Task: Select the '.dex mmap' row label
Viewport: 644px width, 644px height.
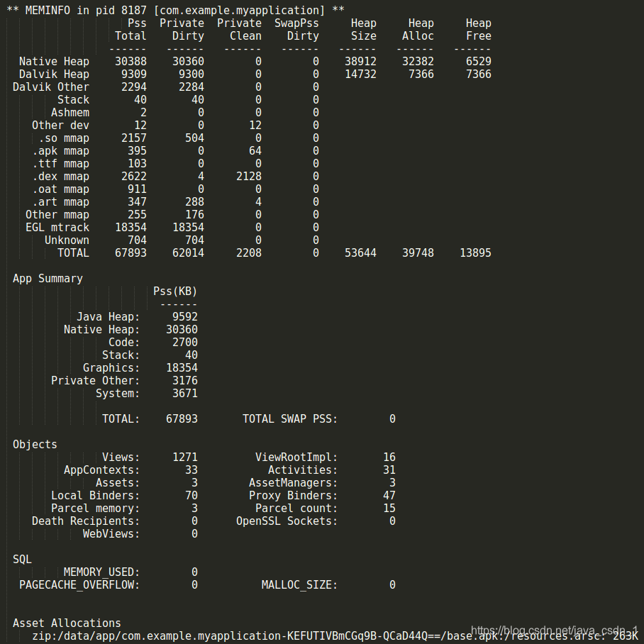Action: tap(60, 176)
